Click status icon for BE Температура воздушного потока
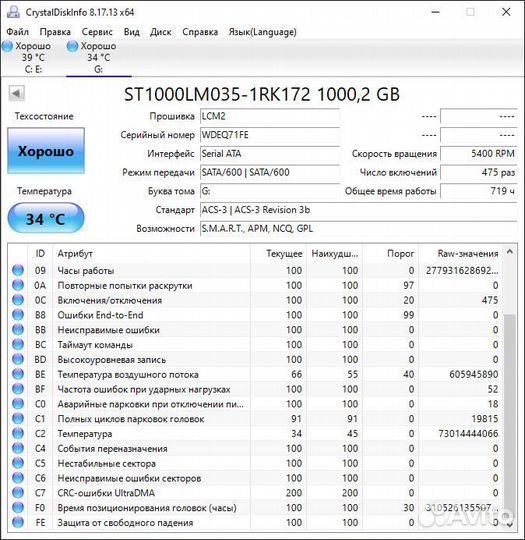This screenshot has width=525, height=540. pos(18,374)
